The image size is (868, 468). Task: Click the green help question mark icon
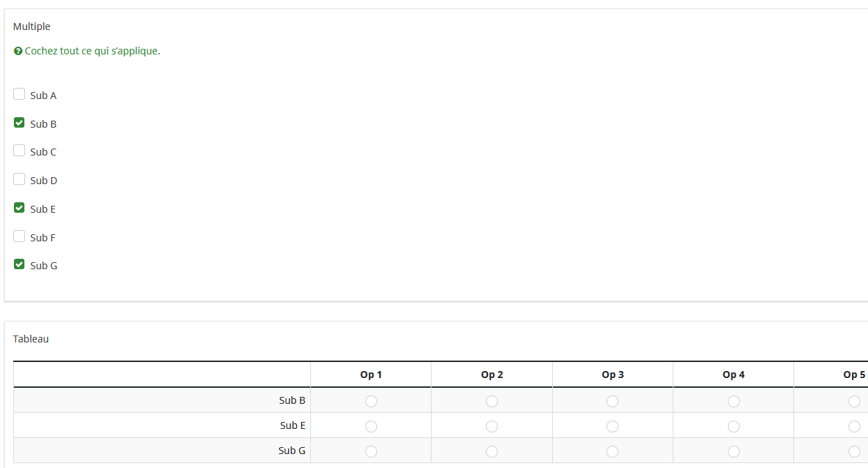(x=18, y=52)
